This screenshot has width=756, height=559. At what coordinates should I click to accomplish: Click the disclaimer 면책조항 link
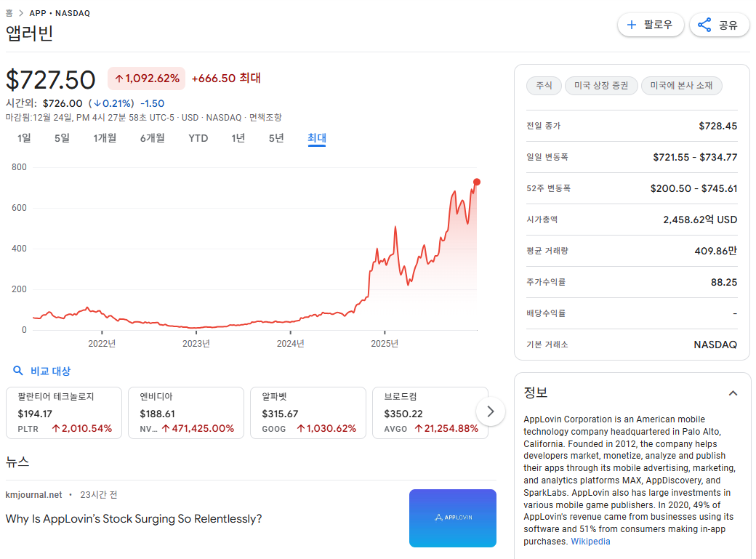click(265, 117)
